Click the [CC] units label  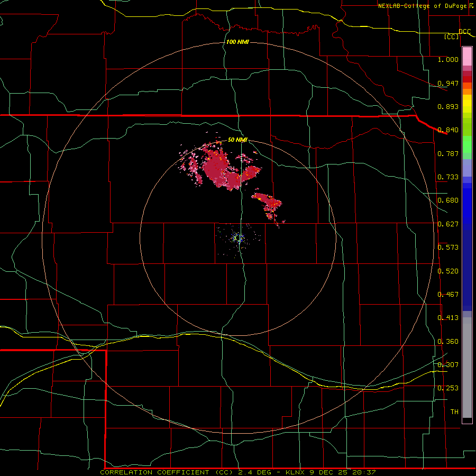pos(451,36)
